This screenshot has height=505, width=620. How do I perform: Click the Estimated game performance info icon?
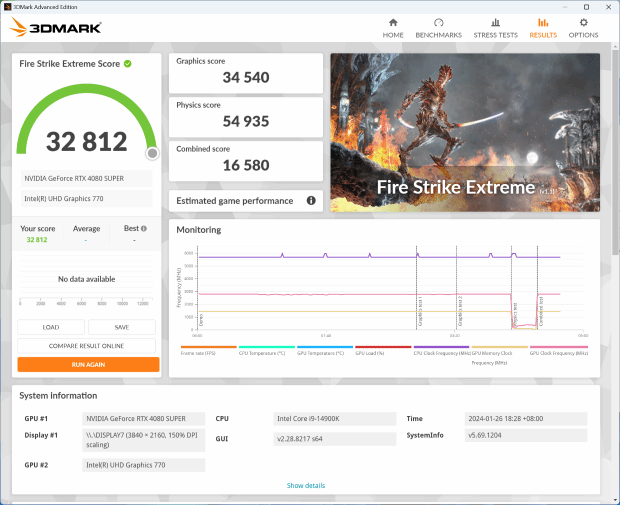click(311, 200)
